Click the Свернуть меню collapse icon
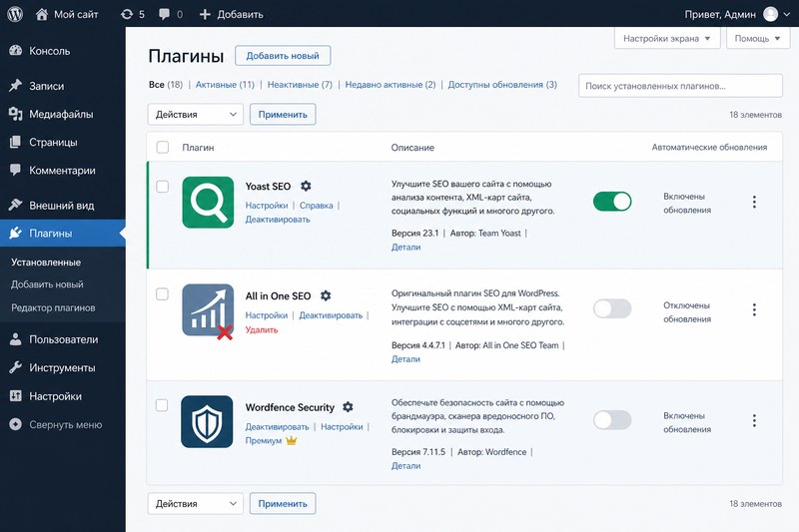 point(16,424)
